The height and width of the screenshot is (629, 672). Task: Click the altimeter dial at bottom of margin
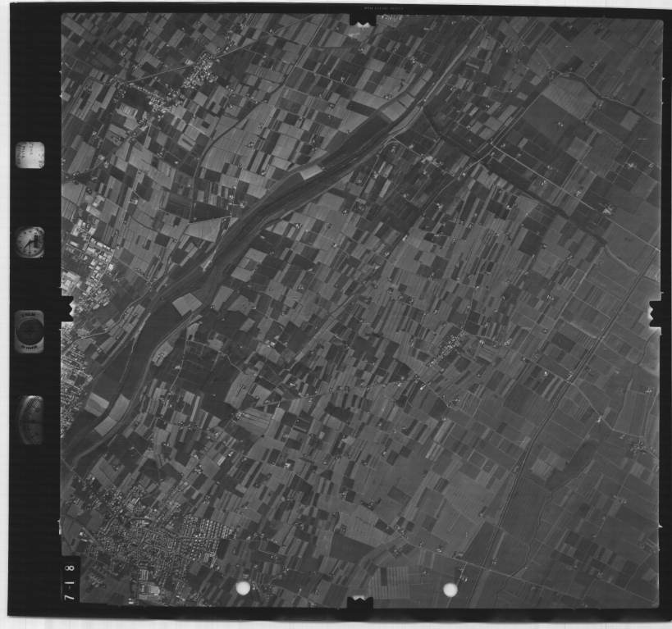tap(31, 419)
